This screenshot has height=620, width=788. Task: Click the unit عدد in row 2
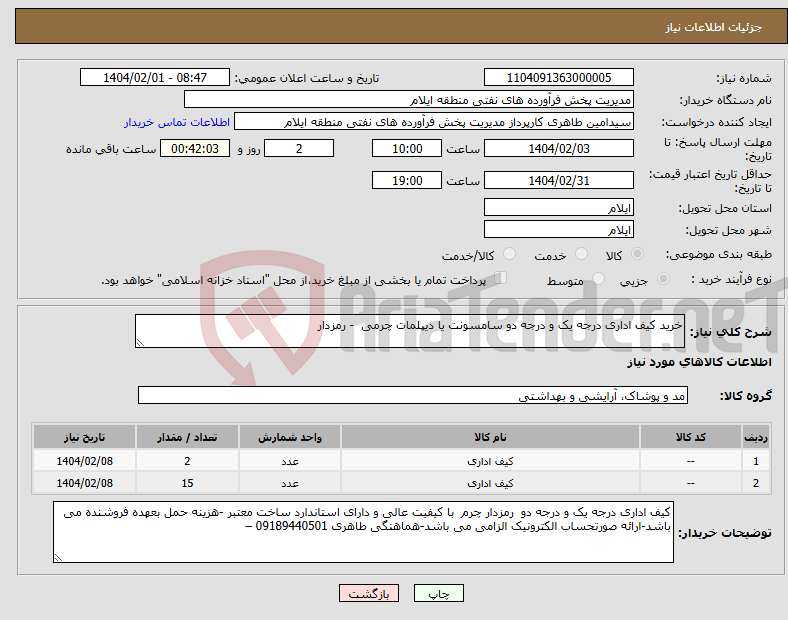[x=290, y=483]
